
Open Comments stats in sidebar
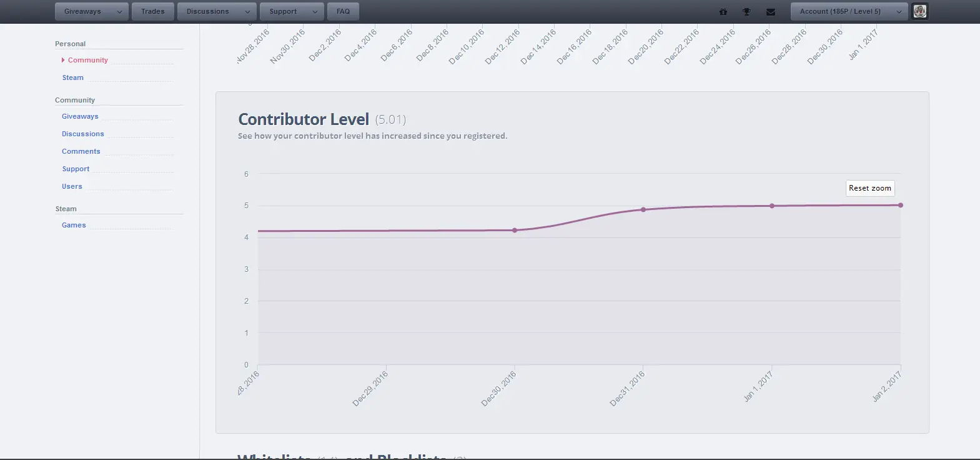pos(81,151)
